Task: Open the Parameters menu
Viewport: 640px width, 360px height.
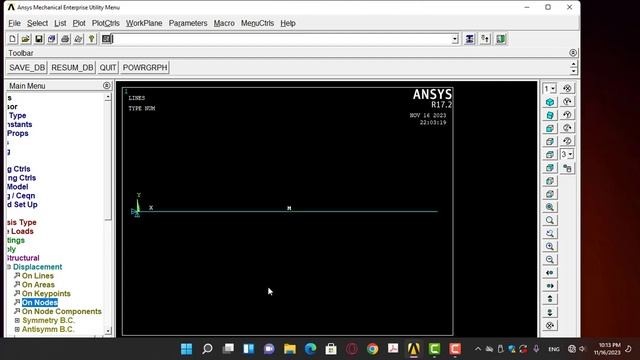Action: tap(188, 23)
